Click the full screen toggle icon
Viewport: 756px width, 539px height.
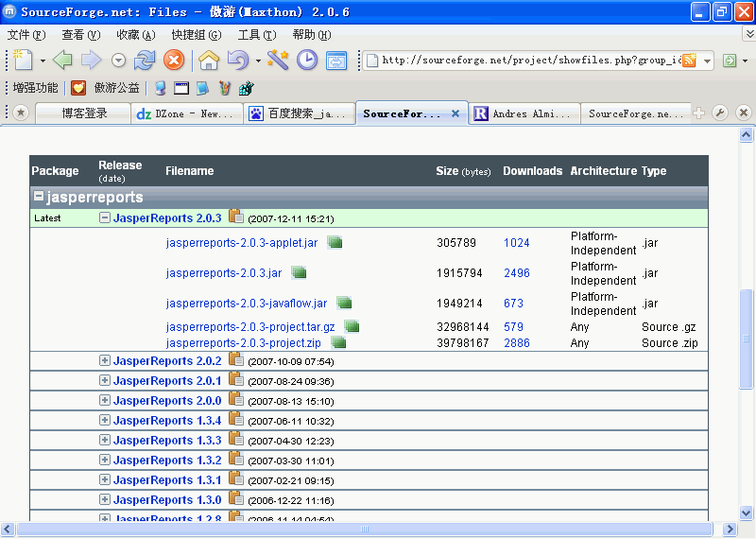coord(336,61)
